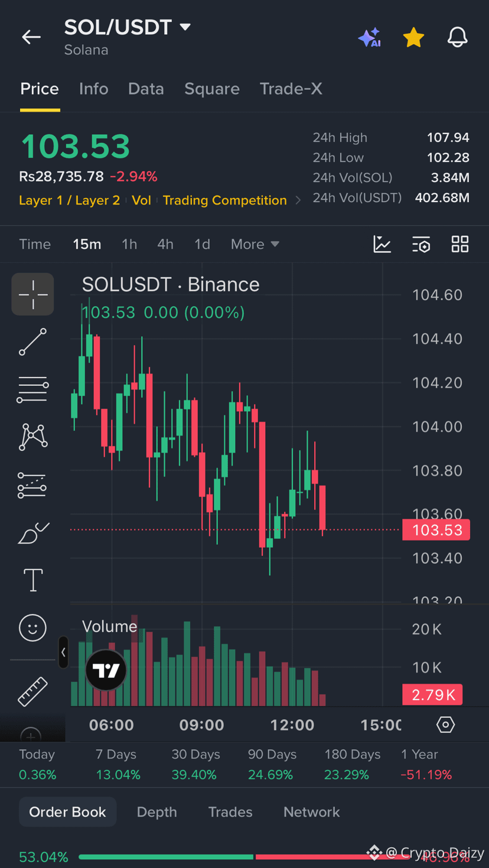Click the 24h Low value 102.28
This screenshot has width=489, height=868.
pos(448,158)
